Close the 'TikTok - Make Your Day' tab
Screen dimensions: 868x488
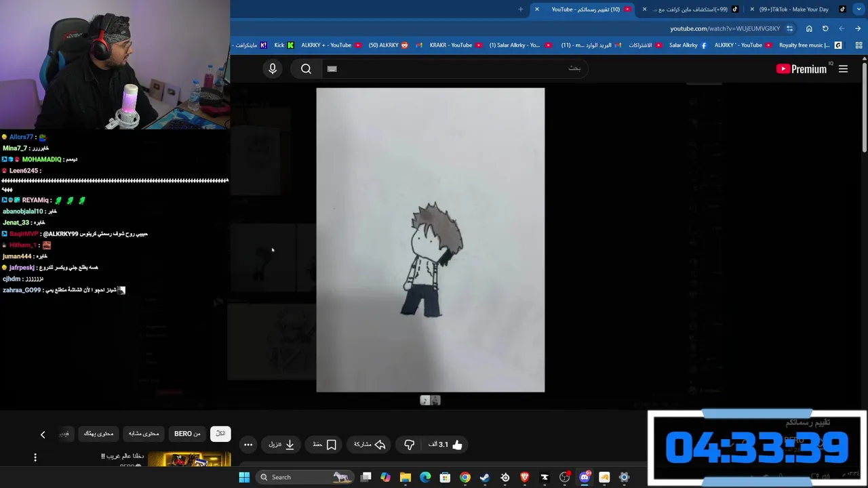[x=752, y=9]
